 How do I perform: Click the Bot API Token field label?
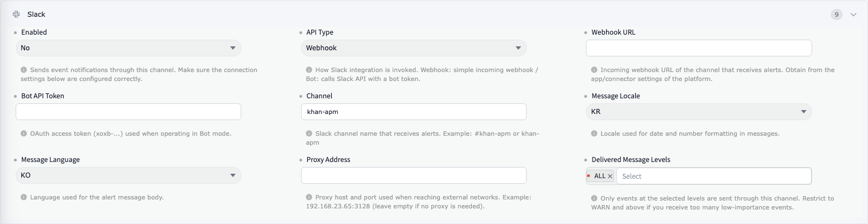(42, 96)
